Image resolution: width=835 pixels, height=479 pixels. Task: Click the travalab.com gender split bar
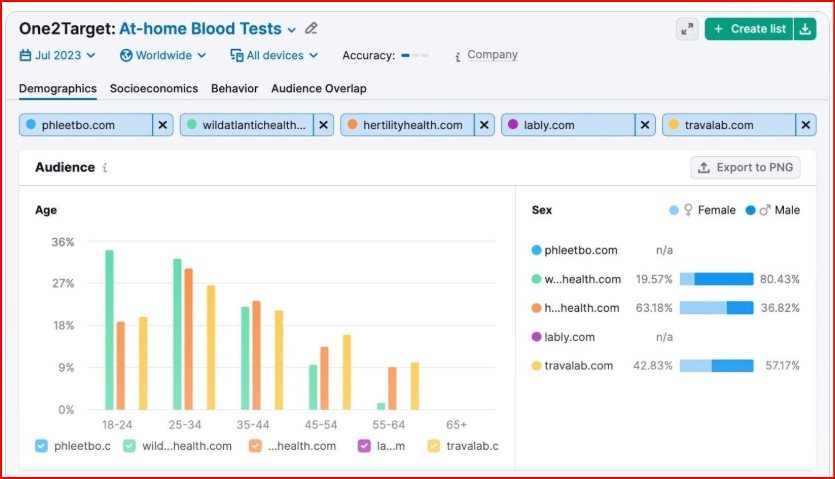pyautogui.click(x=717, y=366)
